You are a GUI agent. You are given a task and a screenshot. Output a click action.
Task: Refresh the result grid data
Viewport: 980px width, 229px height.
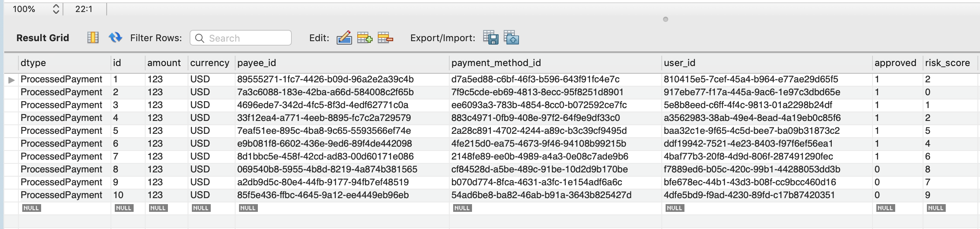(x=115, y=38)
